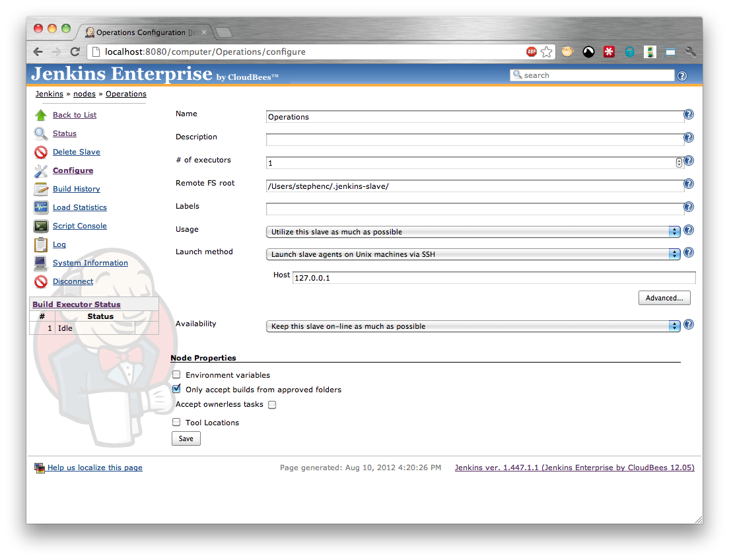Open help for Remote FS root
Image resolution: width=729 pixels, height=560 pixels.
(x=689, y=184)
